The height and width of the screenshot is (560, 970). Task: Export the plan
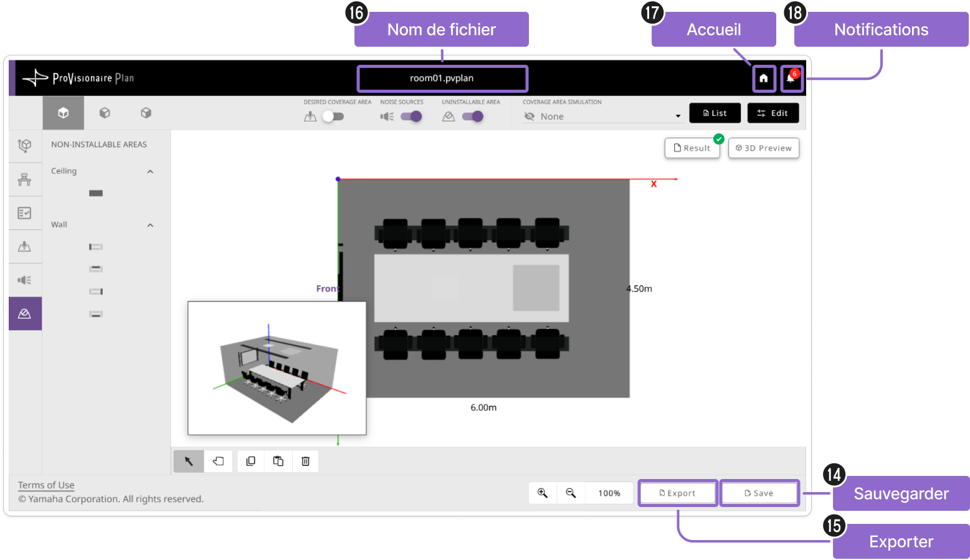point(678,493)
